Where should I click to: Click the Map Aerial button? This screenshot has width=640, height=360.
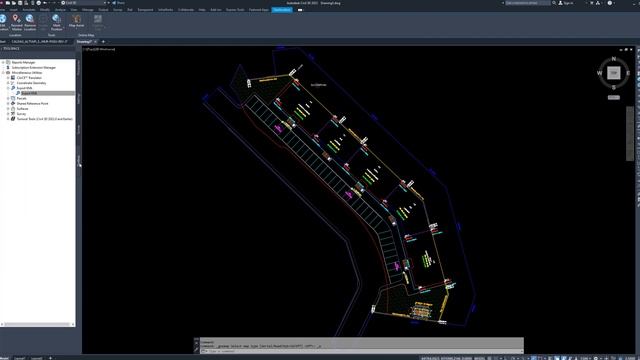point(76,21)
